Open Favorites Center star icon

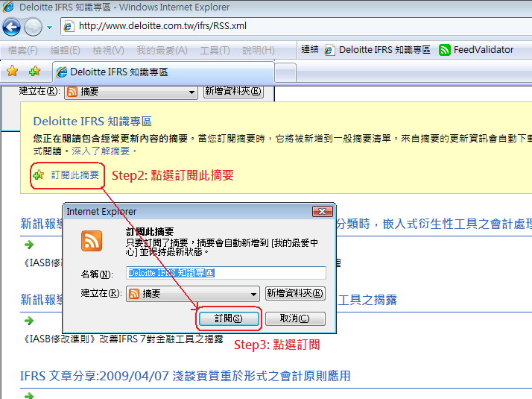click(12, 71)
